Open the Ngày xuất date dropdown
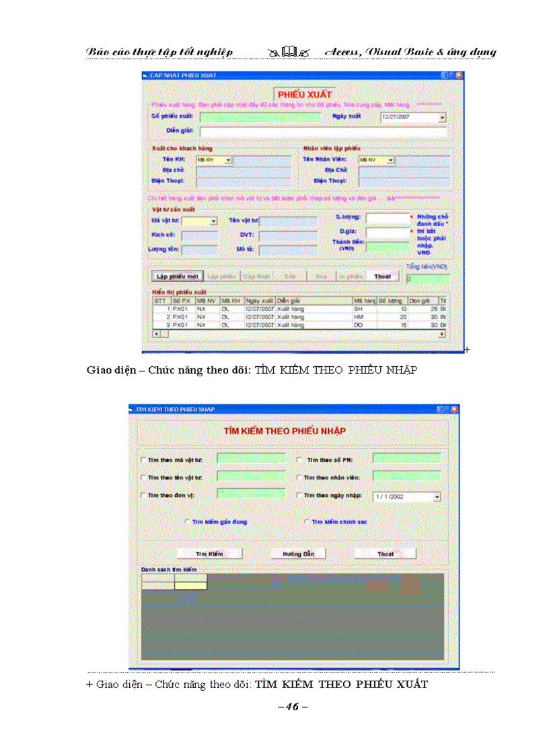The width and height of the screenshot is (549, 756). point(441,117)
